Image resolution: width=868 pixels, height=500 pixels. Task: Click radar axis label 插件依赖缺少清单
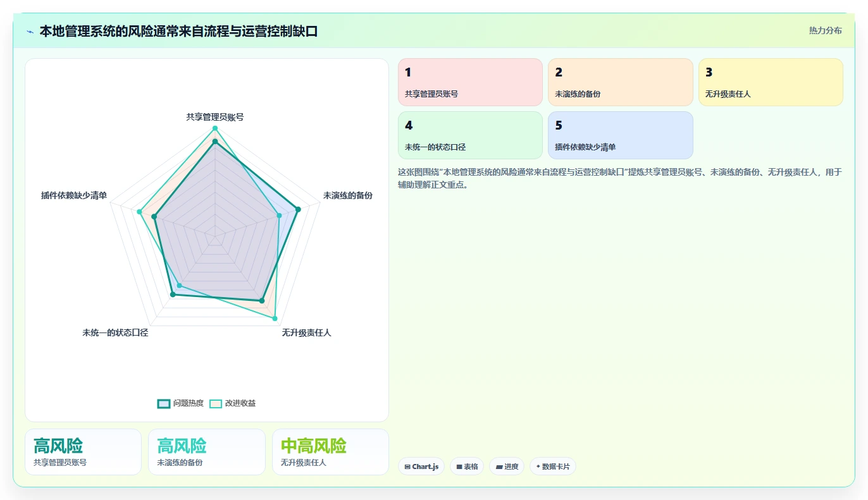[74, 195]
